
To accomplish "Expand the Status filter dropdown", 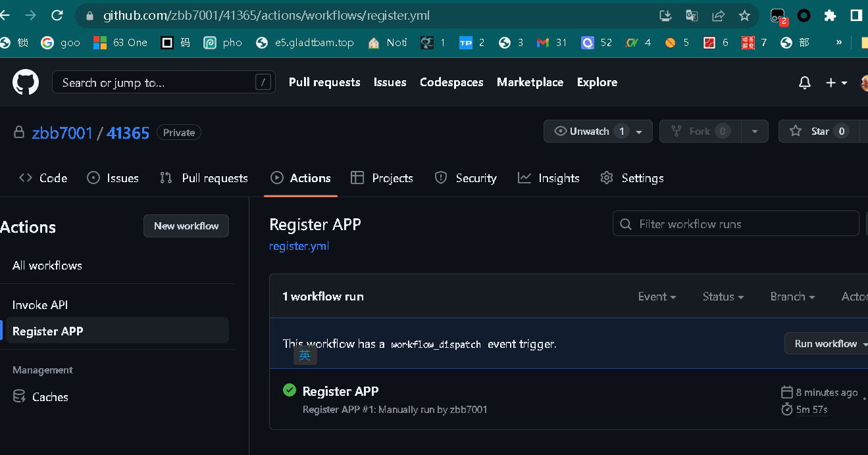I will [723, 297].
